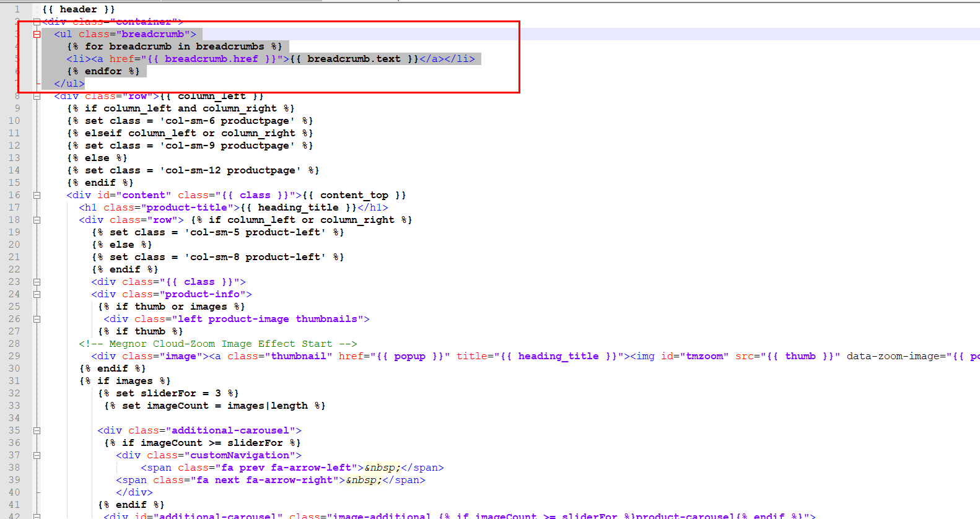Click the '{% else %}' on line 13
Screen dimensions: 980x519
click(x=97, y=158)
